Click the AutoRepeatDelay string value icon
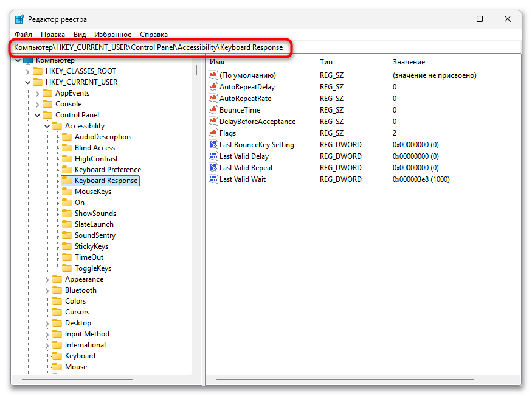This screenshot has width=532, height=396. [x=213, y=86]
